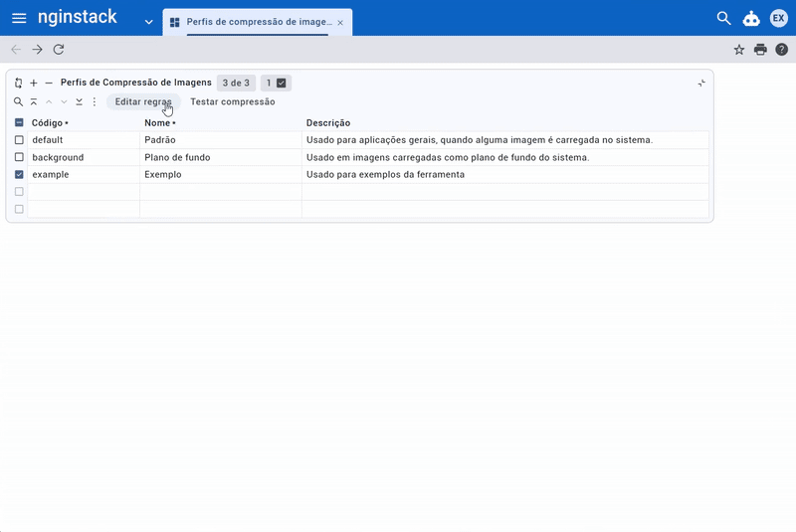Screen dimensions: 796x532
Task: Print the current page
Action: pos(760,50)
